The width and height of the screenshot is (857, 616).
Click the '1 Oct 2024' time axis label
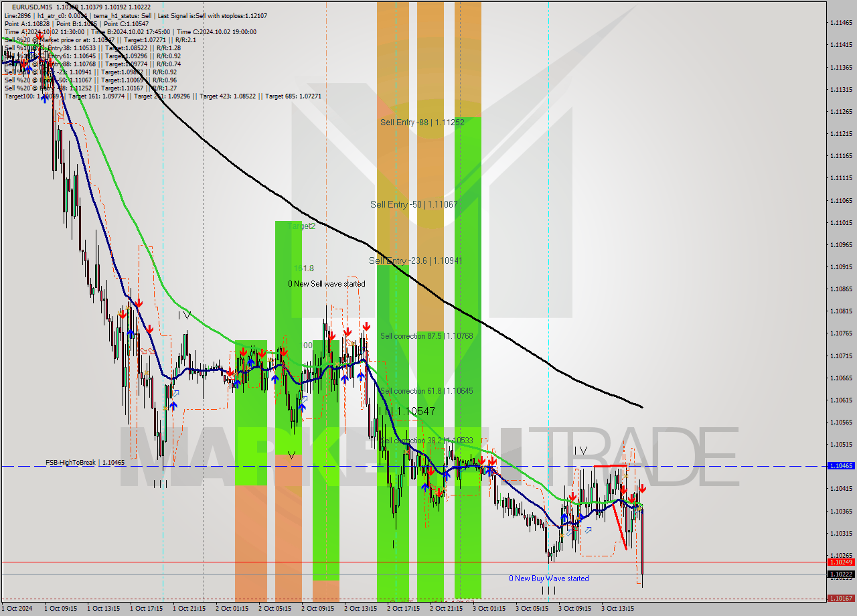17,609
